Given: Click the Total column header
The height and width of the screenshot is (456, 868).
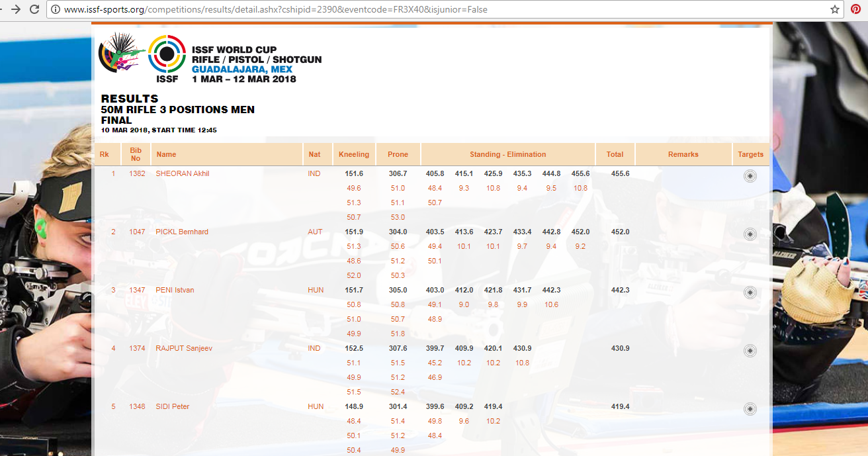Looking at the screenshot, I should [x=615, y=154].
